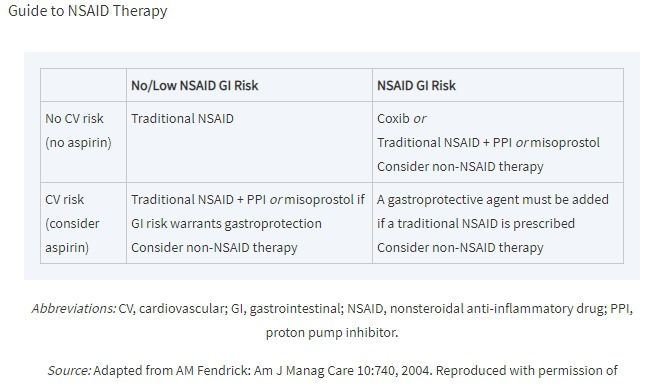Viewport: 646px width, 386px height.
Task: Click the italic 'Source:' label
Action: (x=69, y=370)
